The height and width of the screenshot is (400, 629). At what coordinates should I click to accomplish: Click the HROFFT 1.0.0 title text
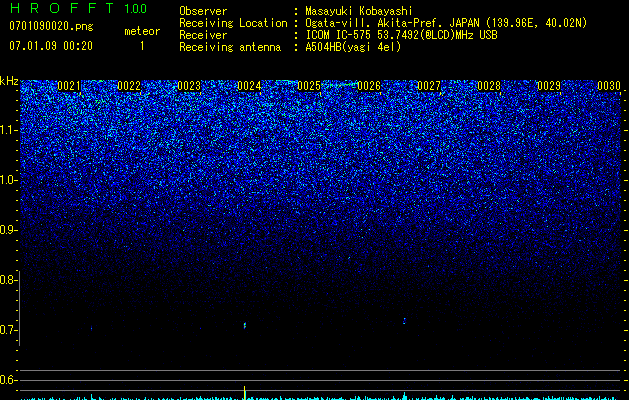pos(79,8)
